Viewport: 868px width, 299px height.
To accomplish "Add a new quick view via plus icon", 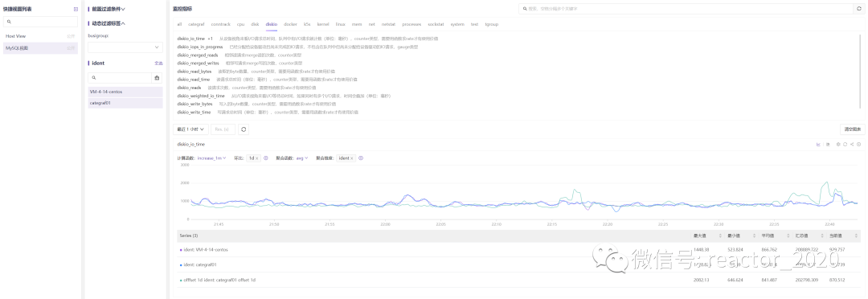I will (x=76, y=10).
